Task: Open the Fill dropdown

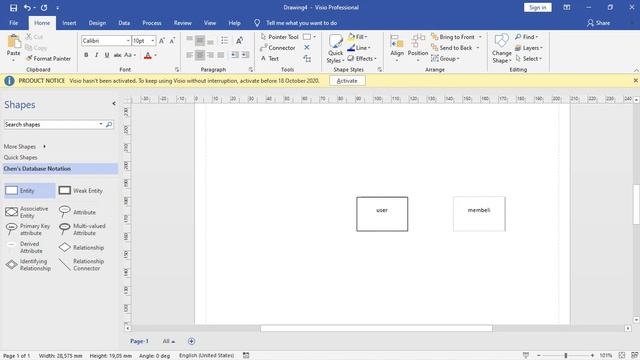Action: 358,37
